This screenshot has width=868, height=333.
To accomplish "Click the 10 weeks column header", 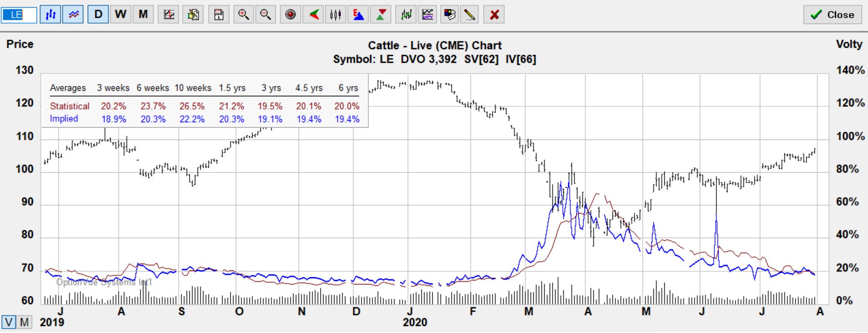I will (193, 88).
